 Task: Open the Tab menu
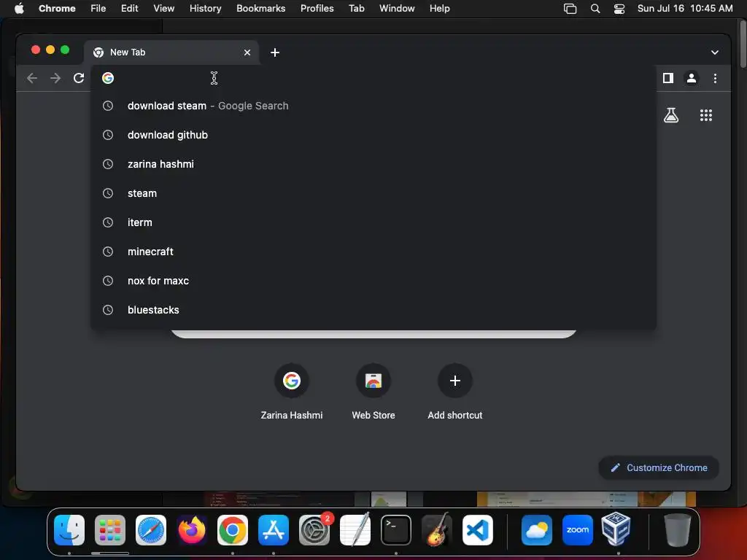356,8
